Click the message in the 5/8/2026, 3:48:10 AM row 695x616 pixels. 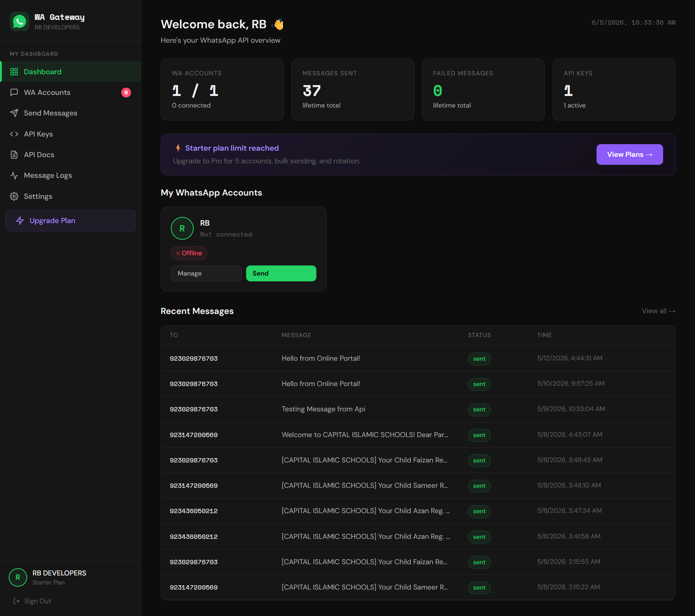(365, 485)
